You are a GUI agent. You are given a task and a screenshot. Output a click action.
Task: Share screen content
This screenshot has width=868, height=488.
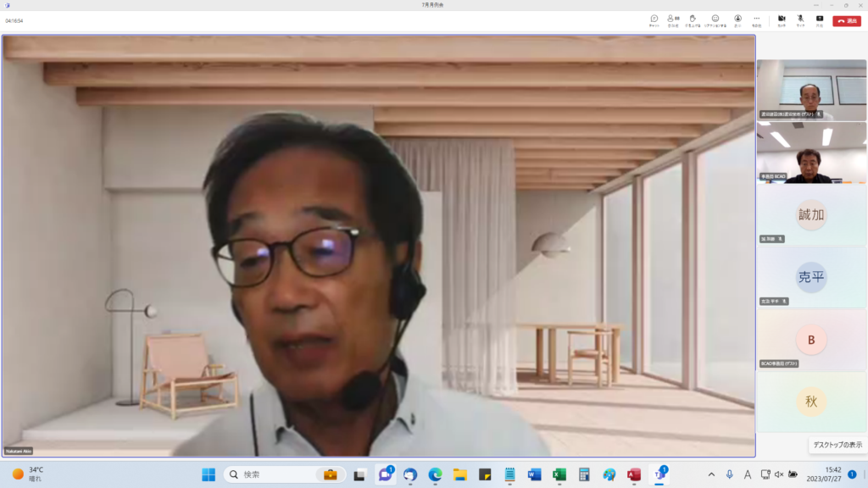tap(820, 21)
